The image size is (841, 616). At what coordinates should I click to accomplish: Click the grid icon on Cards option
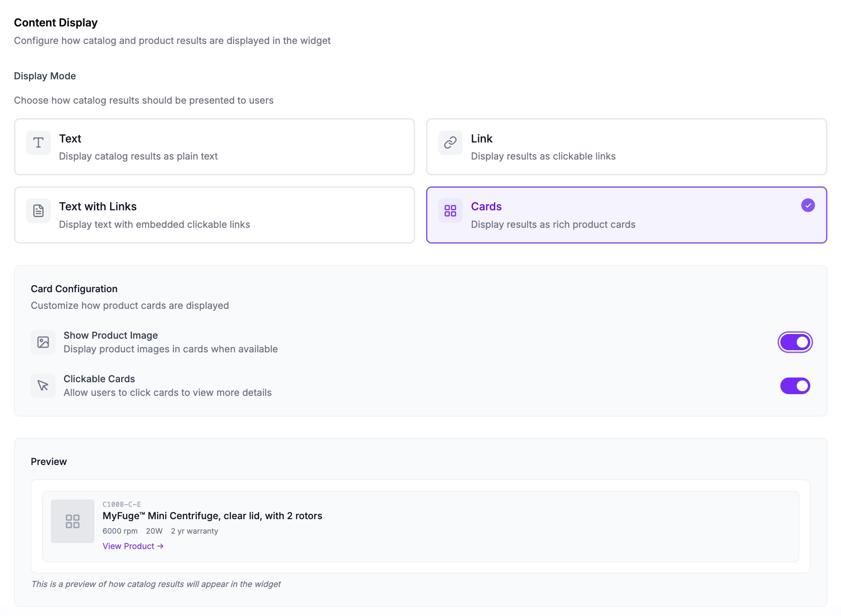(450, 211)
